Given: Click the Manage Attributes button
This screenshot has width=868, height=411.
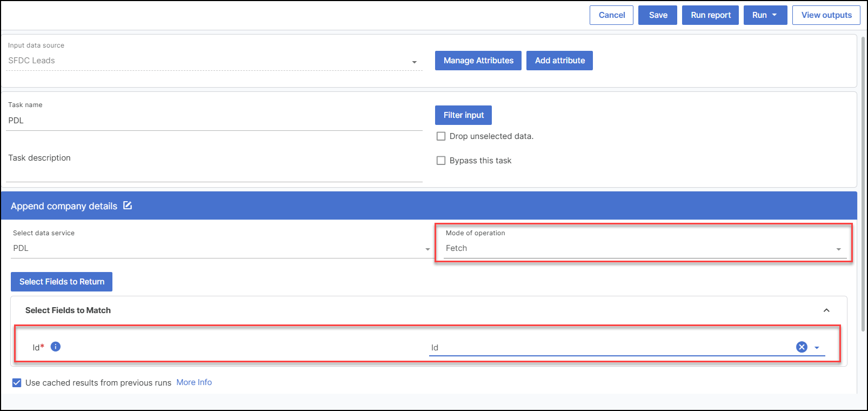Looking at the screenshot, I should [x=478, y=61].
